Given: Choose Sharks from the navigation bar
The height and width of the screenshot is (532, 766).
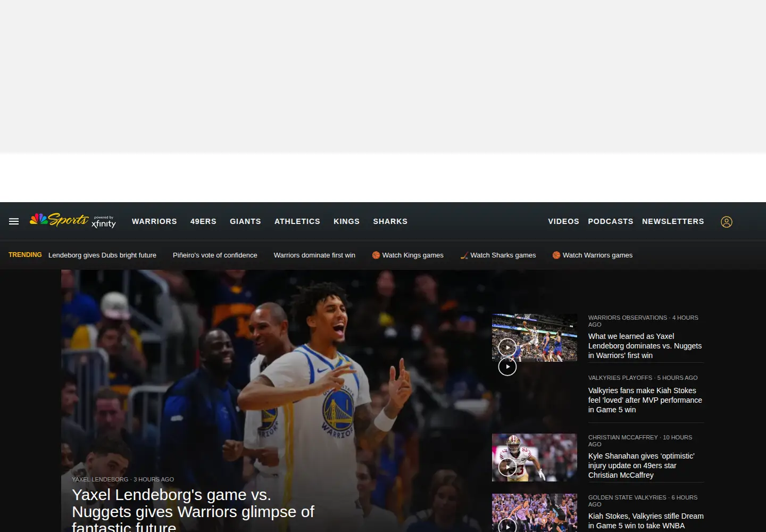Looking at the screenshot, I should (390, 221).
